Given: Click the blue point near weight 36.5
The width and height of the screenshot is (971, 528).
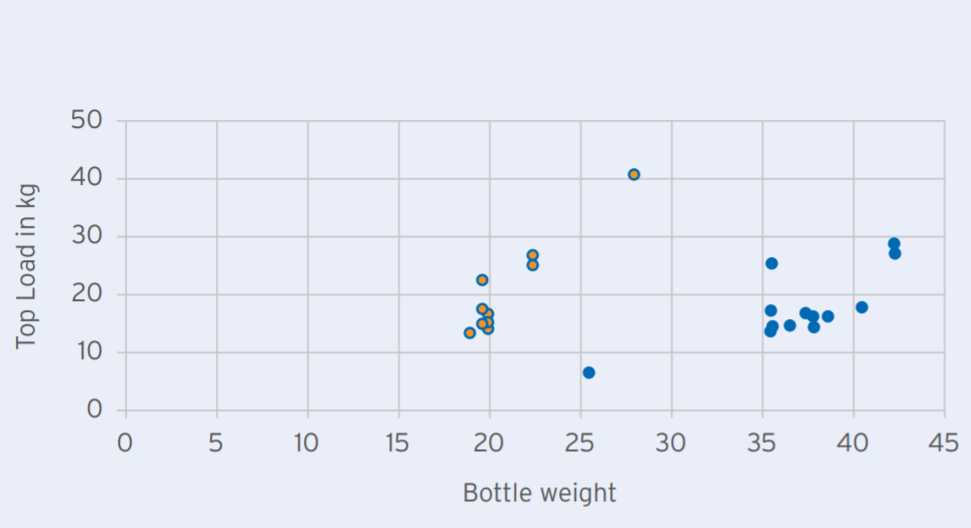Looking at the screenshot, I should coord(790,326).
